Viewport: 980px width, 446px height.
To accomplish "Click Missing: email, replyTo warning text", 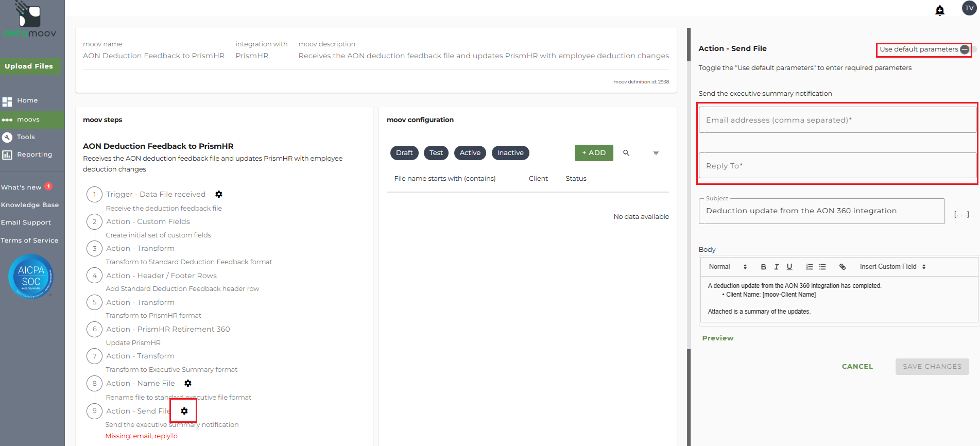I will pos(142,436).
